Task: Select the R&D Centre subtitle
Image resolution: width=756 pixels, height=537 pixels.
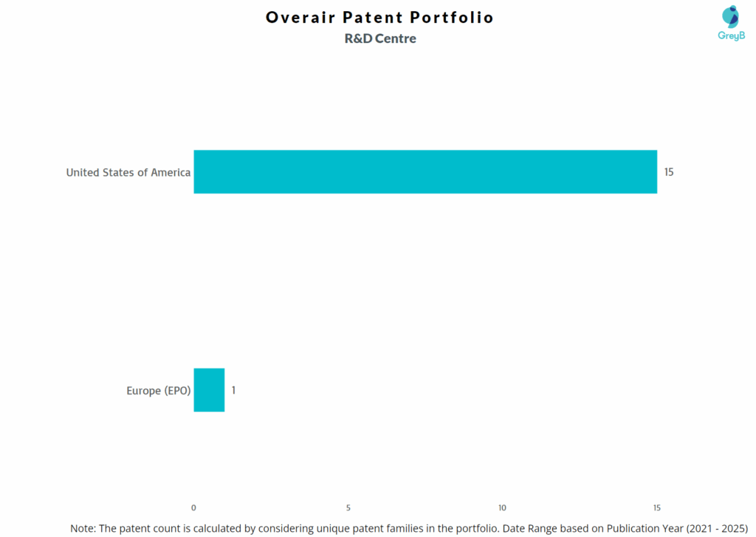Action: pyautogui.click(x=380, y=38)
